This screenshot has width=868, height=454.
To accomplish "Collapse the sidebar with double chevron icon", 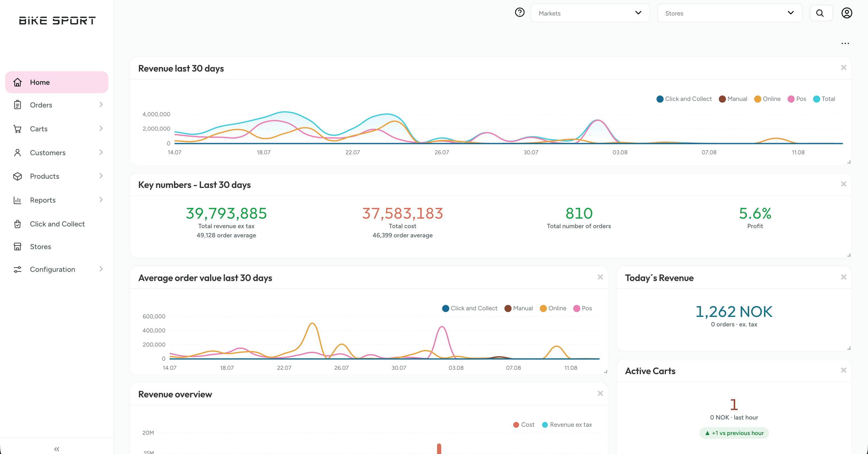I will pyautogui.click(x=57, y=449).
